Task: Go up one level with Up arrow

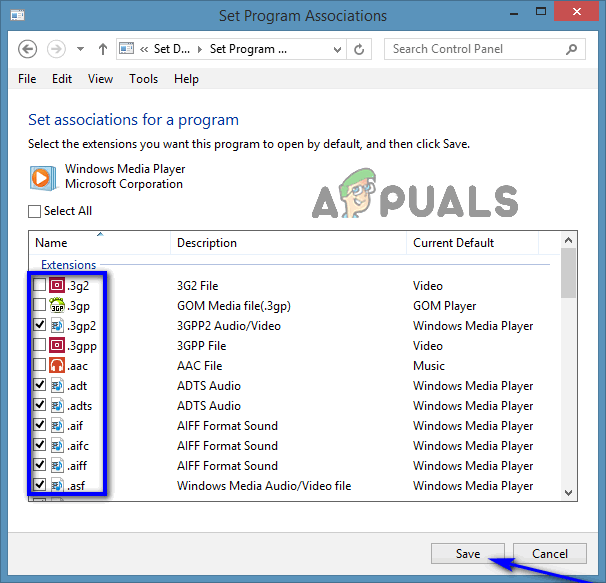Action: [102, 49]
